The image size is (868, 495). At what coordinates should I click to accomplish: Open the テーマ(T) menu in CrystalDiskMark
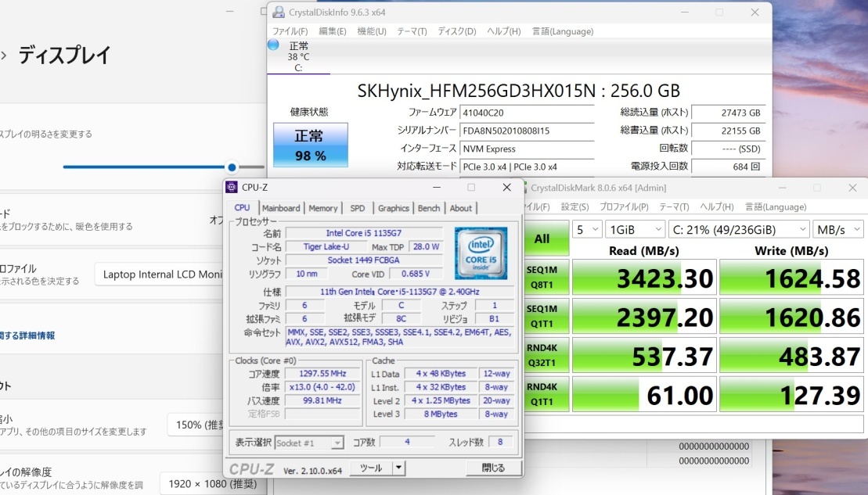(x=674, y=207)
